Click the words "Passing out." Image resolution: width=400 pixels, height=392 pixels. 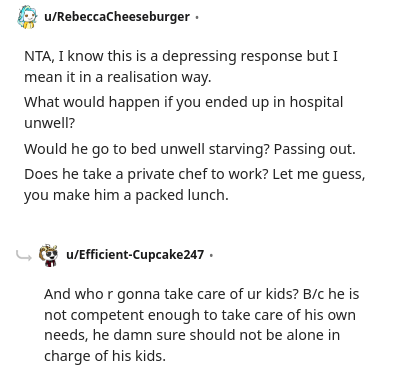tap(315, 149)
